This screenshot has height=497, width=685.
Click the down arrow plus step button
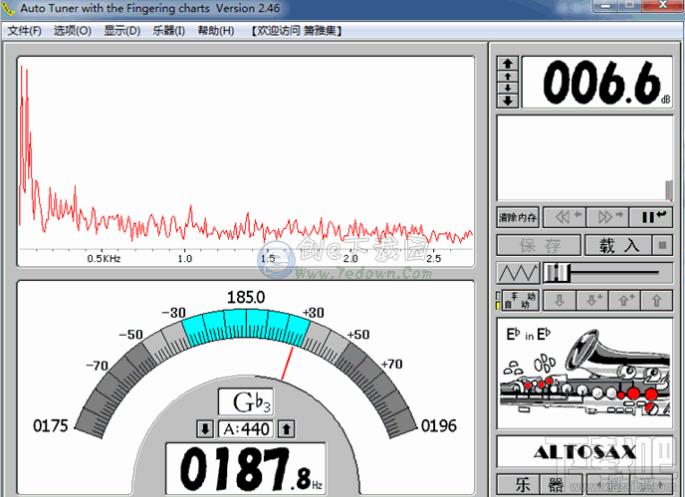tap(592, 301)
